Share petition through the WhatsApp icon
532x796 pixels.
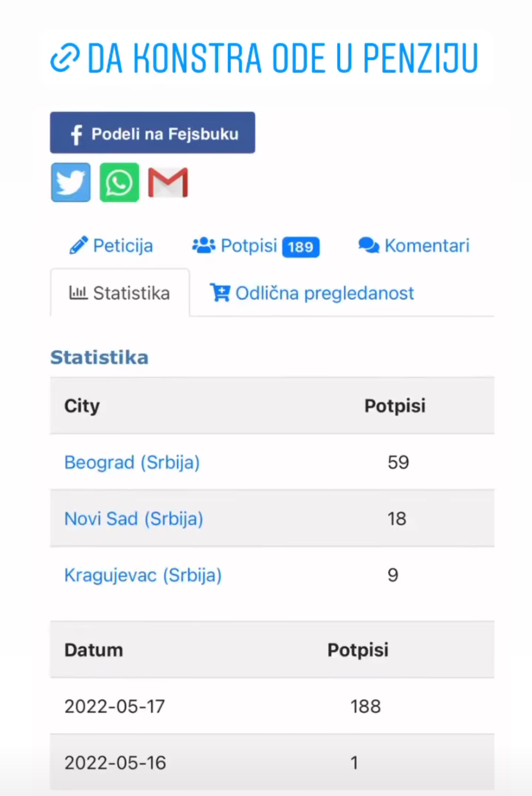click(119, 182)
